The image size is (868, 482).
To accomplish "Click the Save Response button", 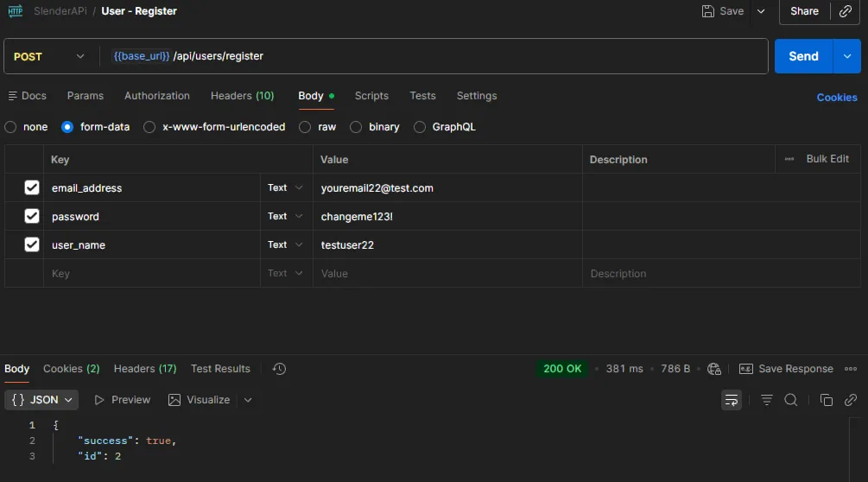I will (x=786, y=369).
